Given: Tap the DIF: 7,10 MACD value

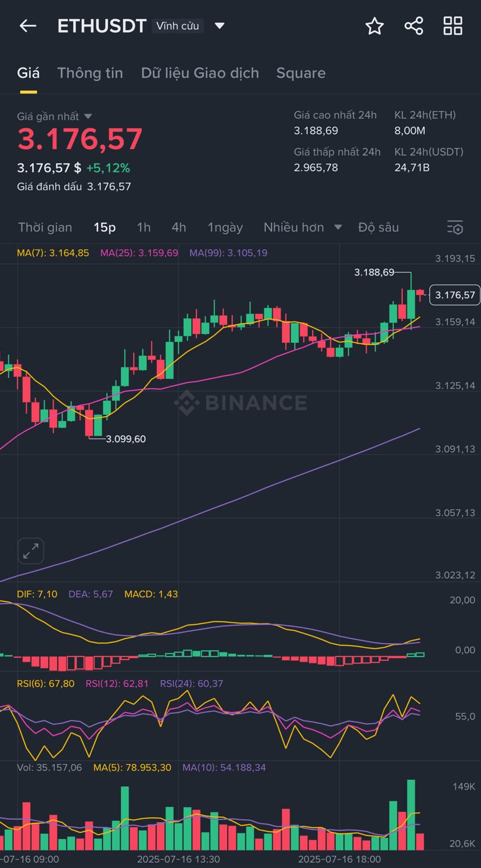Looking at the screenshot, I should (37, 594).
